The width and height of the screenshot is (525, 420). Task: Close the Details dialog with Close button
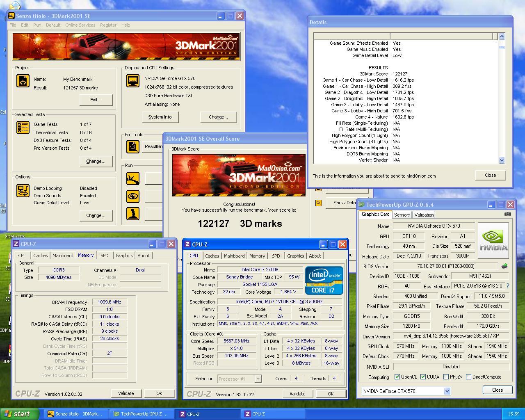[491, 175]
